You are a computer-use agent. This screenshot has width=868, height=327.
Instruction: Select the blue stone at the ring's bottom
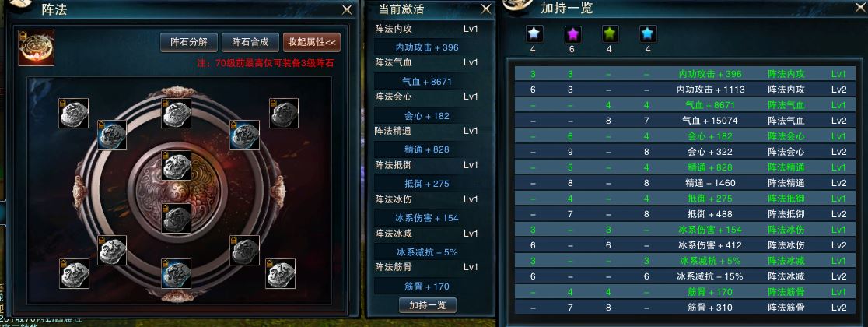177,273
